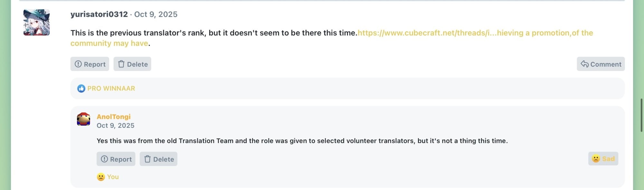Delete AnolTongi's comment
This screenshot has width=644, height=190.
pos(158,159)
